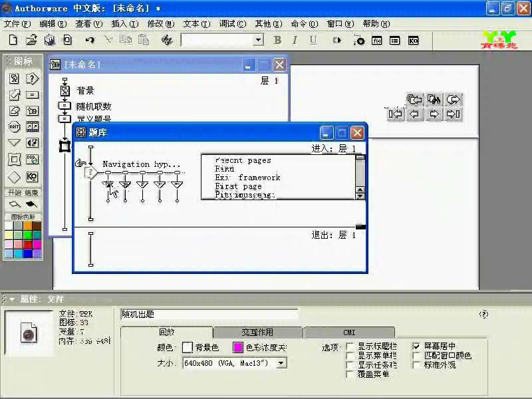The width and height of the screenshot is (532, 399).
Task: Click the Import toolbar icon
Action: pos(68,40)
